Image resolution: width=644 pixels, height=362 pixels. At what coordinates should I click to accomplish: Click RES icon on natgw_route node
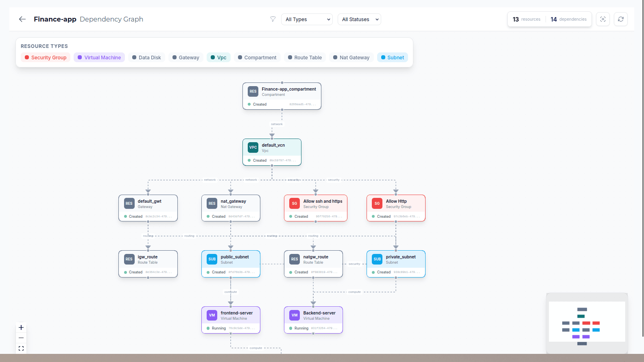click(x=295, y=259)
